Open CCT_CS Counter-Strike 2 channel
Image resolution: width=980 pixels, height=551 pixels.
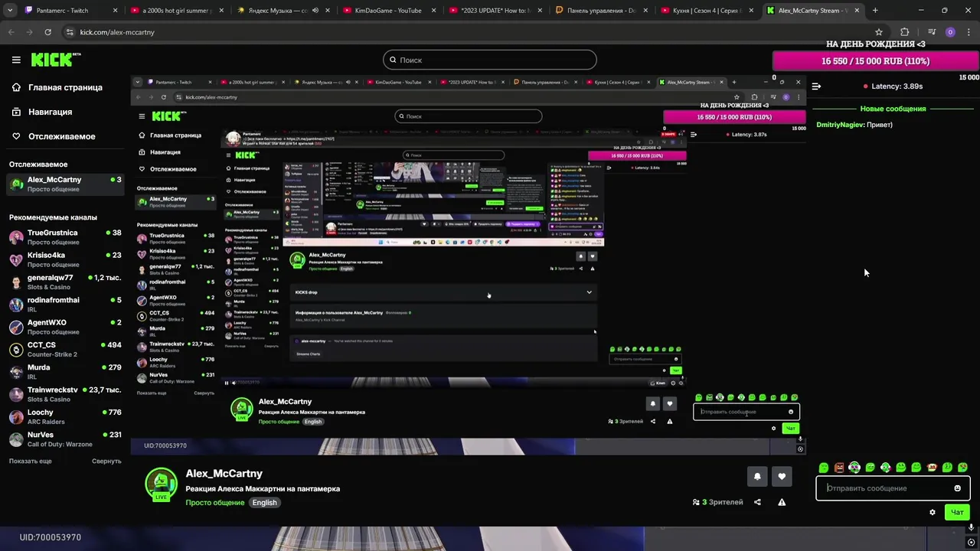tap(64, 350)
